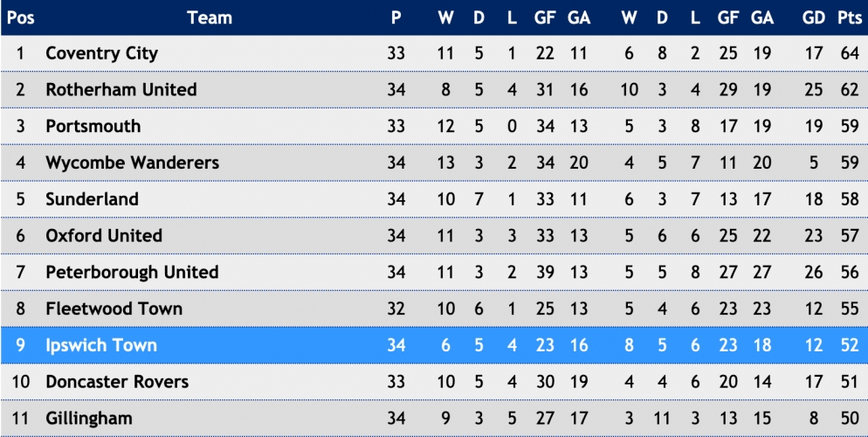Open Peterborough United entry

tap(132, 272)
